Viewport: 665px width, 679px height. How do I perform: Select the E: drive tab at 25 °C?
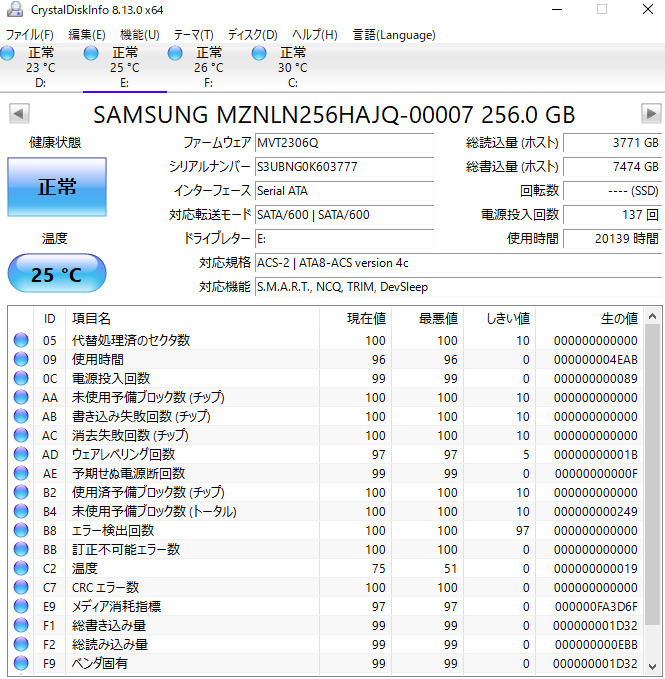pyautogui.click(x=125, y=68)
